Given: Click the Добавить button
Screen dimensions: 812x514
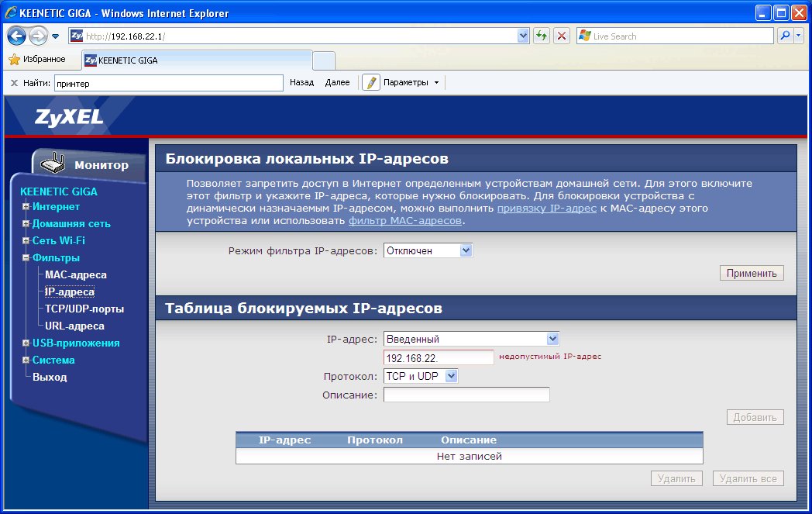Looking at the screenshot, I should (755, 417).
